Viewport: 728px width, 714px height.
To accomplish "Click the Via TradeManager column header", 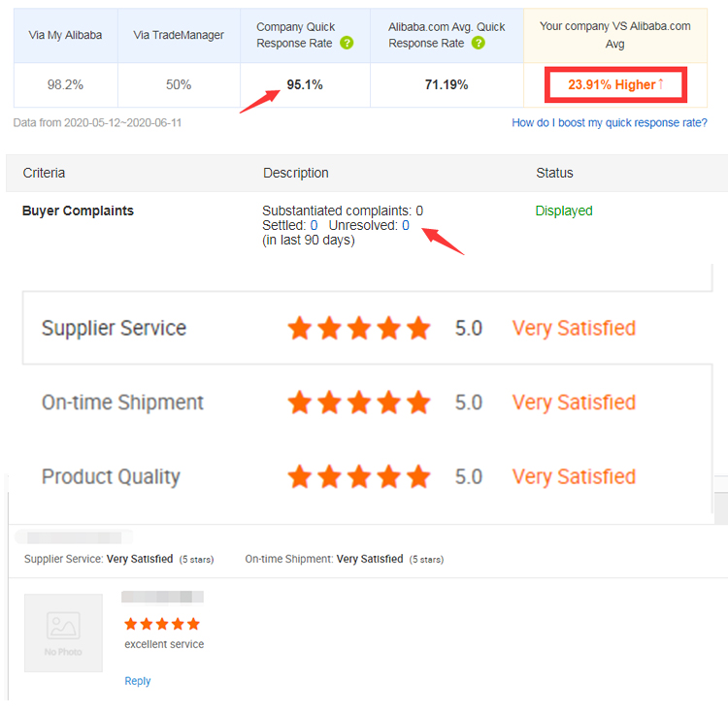I will 179,35.
